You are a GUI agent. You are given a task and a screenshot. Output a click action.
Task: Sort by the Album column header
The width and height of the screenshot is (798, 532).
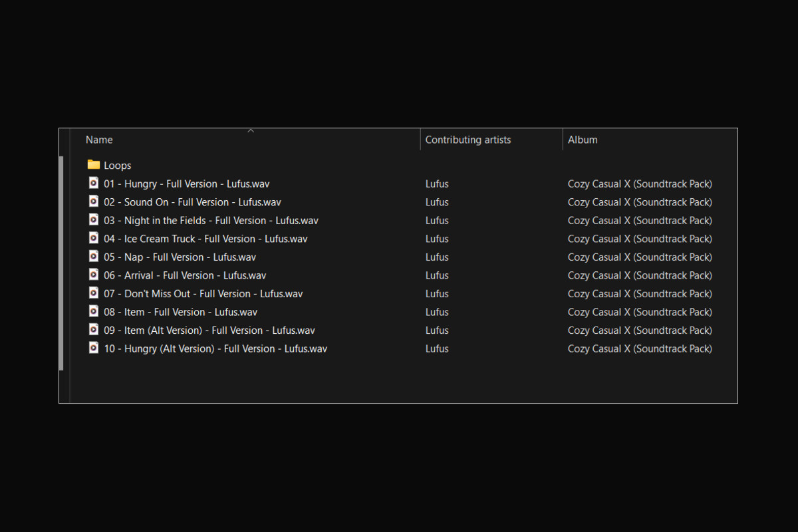point(583,140)
